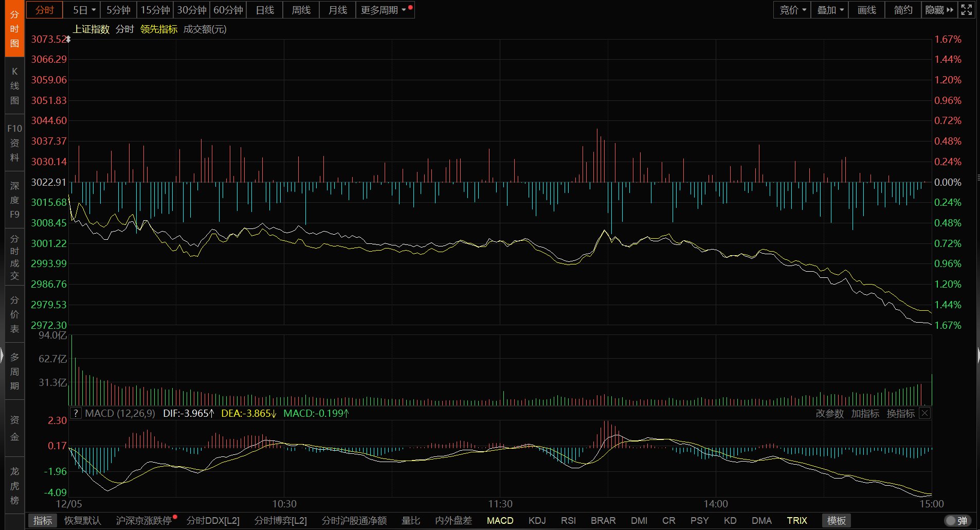Click 上证指数 title label
Screen dimensions: 980x530
tap(91, 29)
